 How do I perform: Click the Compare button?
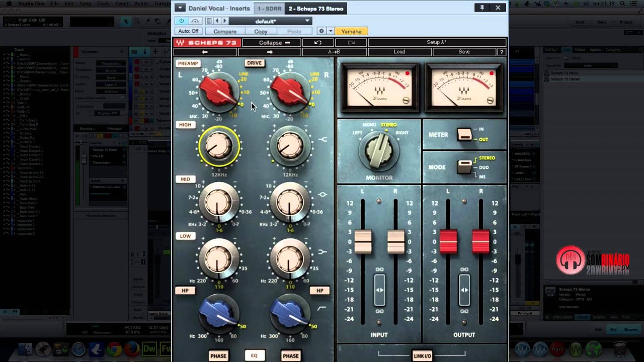point(225,31)
